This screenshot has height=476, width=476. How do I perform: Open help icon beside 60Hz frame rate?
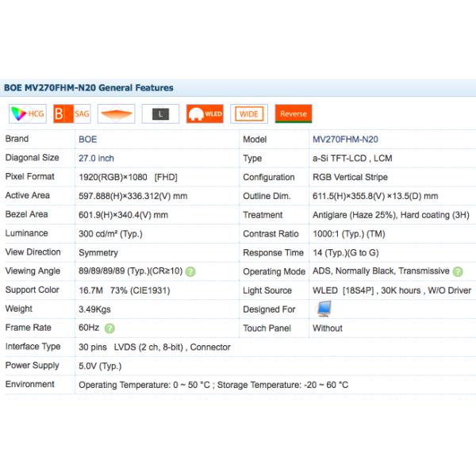pos(109,328)
